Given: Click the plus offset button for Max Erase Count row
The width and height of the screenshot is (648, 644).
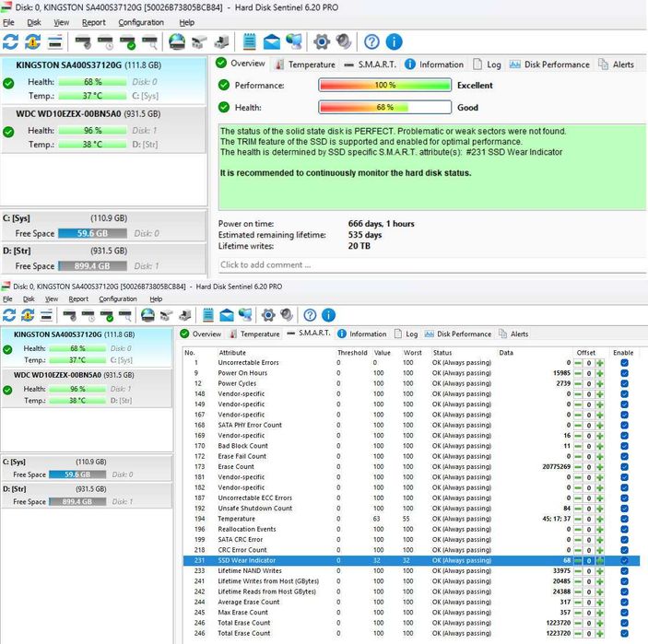Looking at the screenshot, I should coord(600,613).
